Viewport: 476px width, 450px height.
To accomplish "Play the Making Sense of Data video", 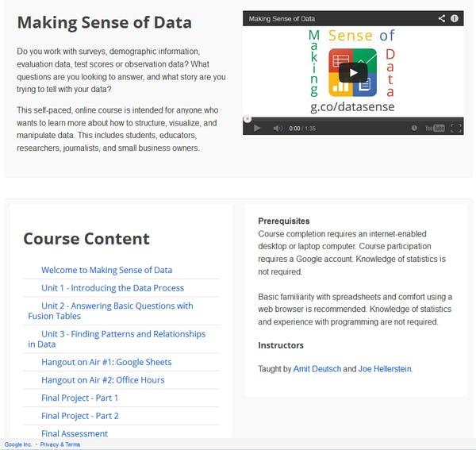I will (x=353, y=72).
